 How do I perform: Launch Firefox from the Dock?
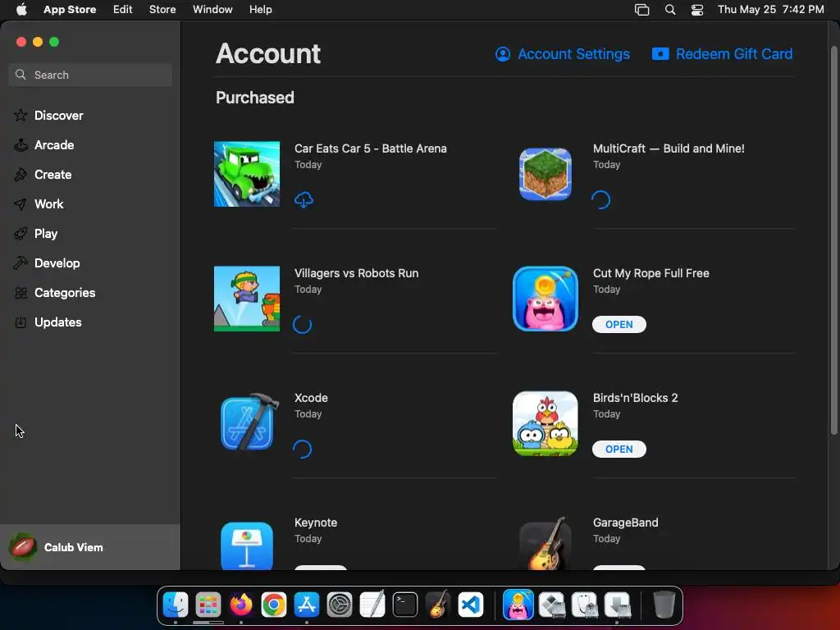pos(241,605)
